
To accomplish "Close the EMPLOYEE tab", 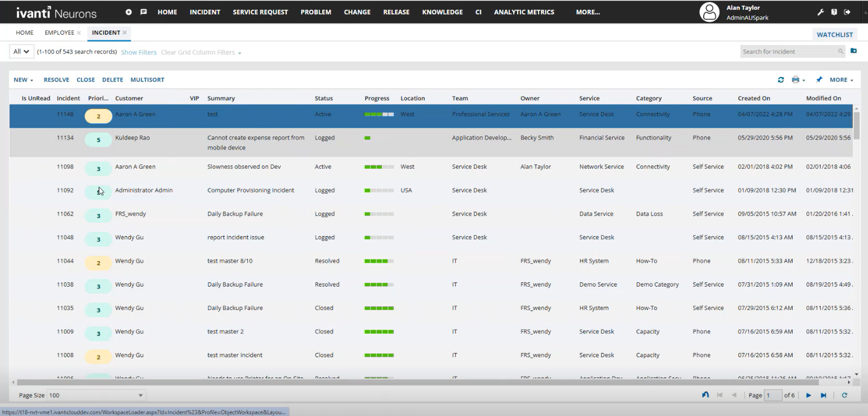I will coord(79,33).
